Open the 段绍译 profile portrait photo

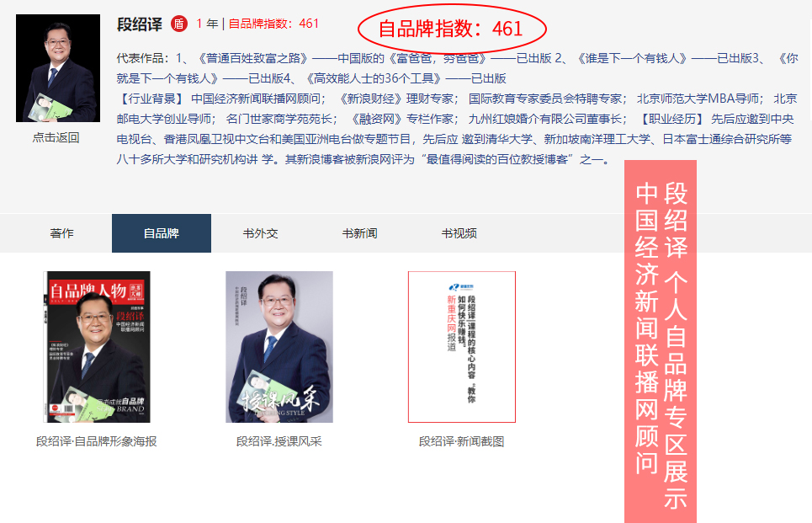pyautogui.click(x=58, y=68)
